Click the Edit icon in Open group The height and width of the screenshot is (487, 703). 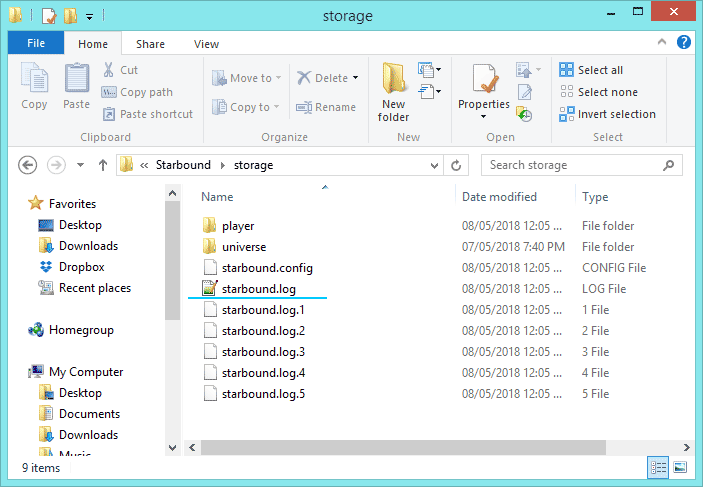[x=525, y=92]
